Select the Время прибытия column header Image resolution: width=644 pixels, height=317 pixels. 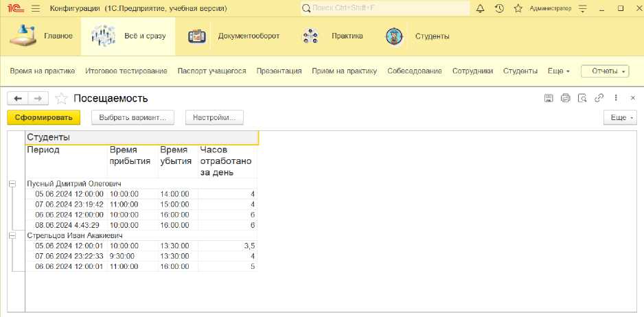tap(133, 161)
